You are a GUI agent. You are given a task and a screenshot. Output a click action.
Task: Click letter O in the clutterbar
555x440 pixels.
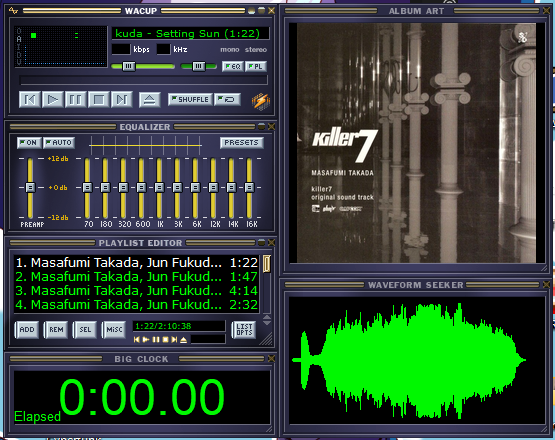19,32
